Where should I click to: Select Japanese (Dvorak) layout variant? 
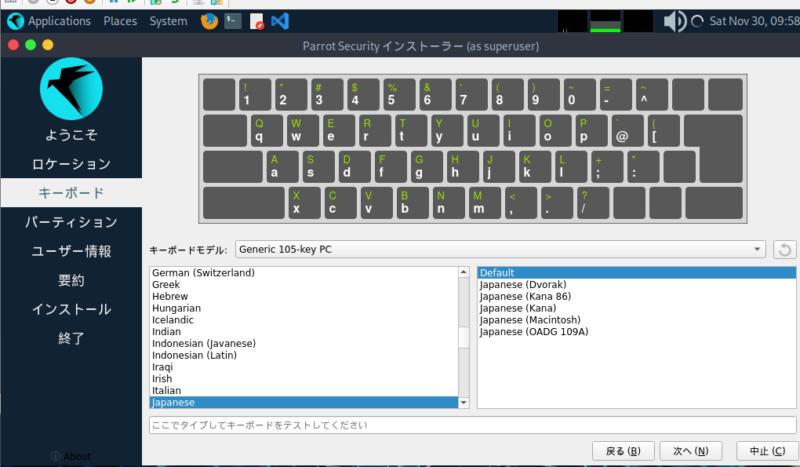click(521, 284)
